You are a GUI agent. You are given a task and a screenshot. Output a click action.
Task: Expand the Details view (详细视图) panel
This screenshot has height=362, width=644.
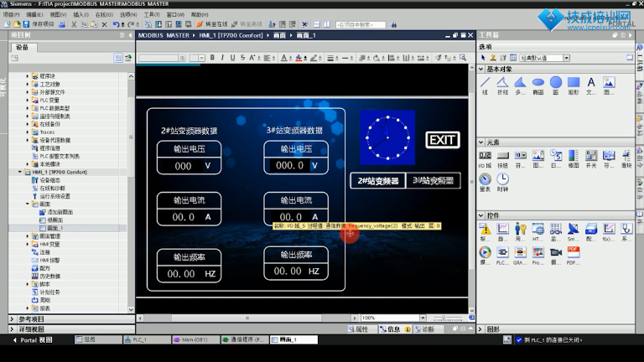[x=13, y=329]
